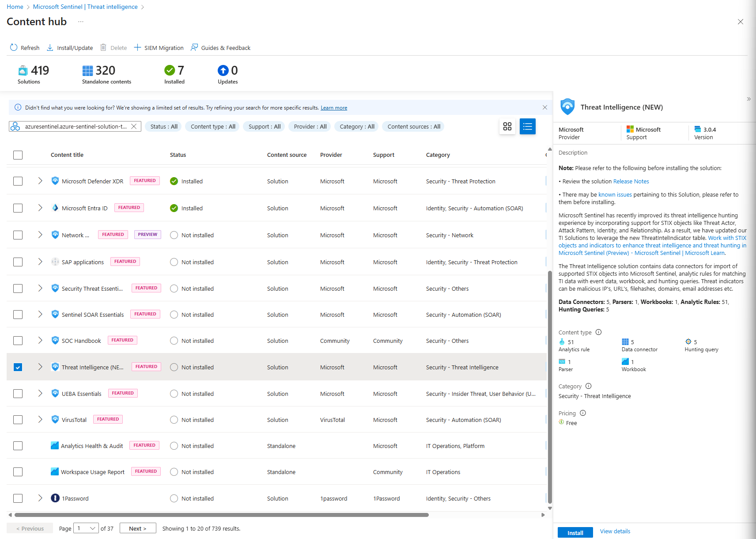Clear the search box text
756x539 pixels.
134,126
